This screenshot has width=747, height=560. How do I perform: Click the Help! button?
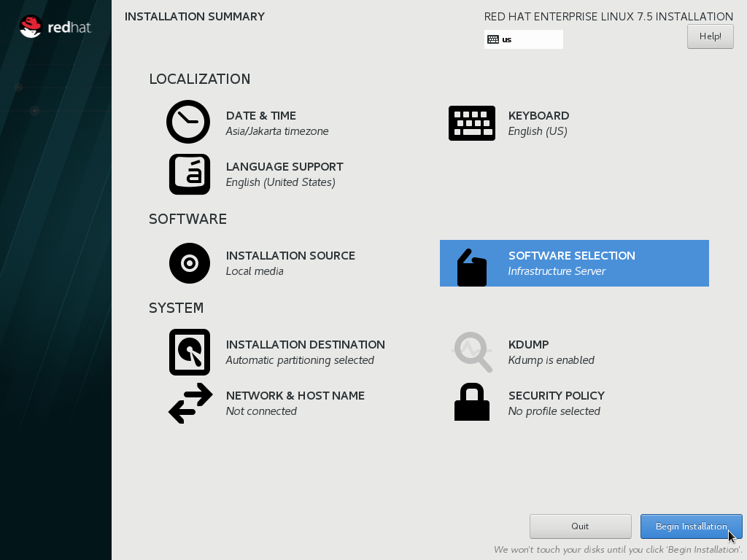[711, 36]
